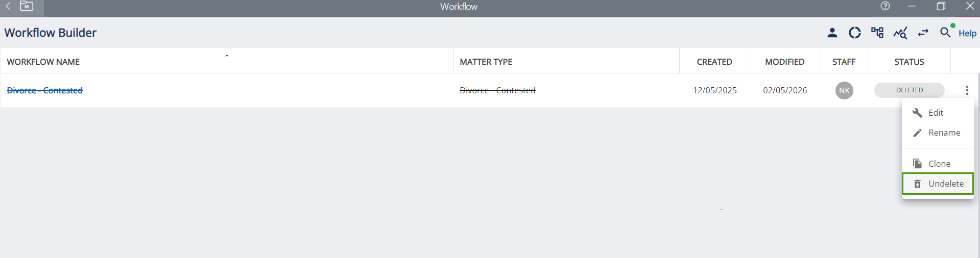Toggle sort arrow on Workflow Name column
The image size is (980, 258).
coord(227,56)
